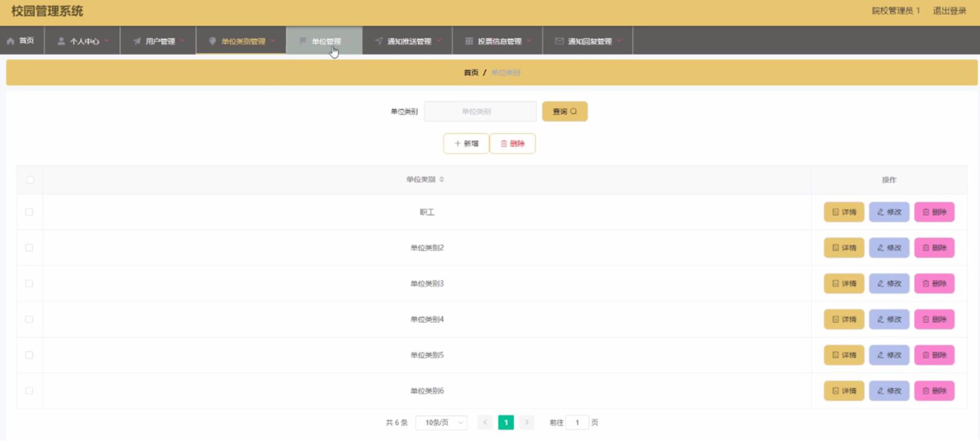The image size is (980, 441).
Task: Open 详情 for row 单位类别4
Action: tap(844, 319)
